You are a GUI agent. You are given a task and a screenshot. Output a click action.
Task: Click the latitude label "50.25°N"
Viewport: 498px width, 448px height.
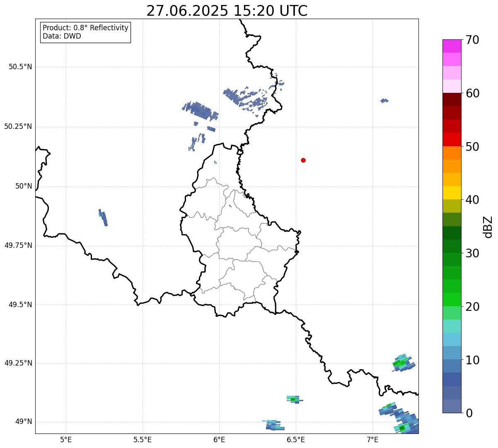18,126
